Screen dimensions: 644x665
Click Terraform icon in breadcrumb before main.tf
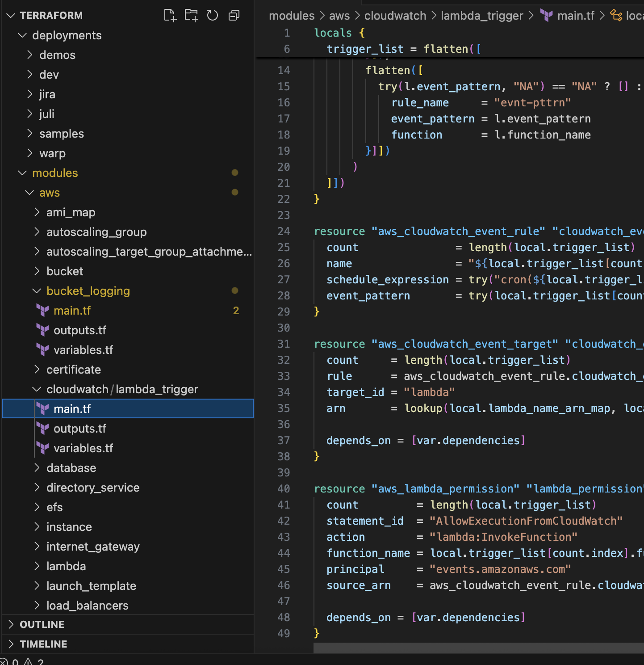click(x=546, y=16)
